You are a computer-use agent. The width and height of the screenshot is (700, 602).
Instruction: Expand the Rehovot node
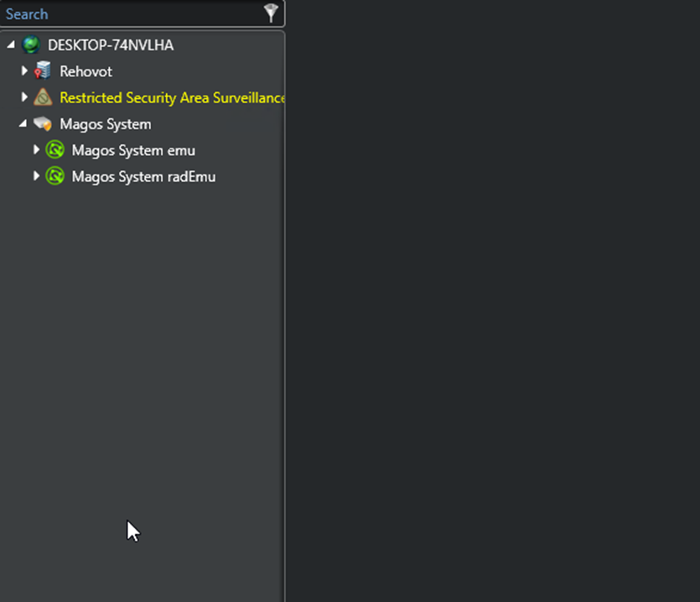[x=24, y=70]
